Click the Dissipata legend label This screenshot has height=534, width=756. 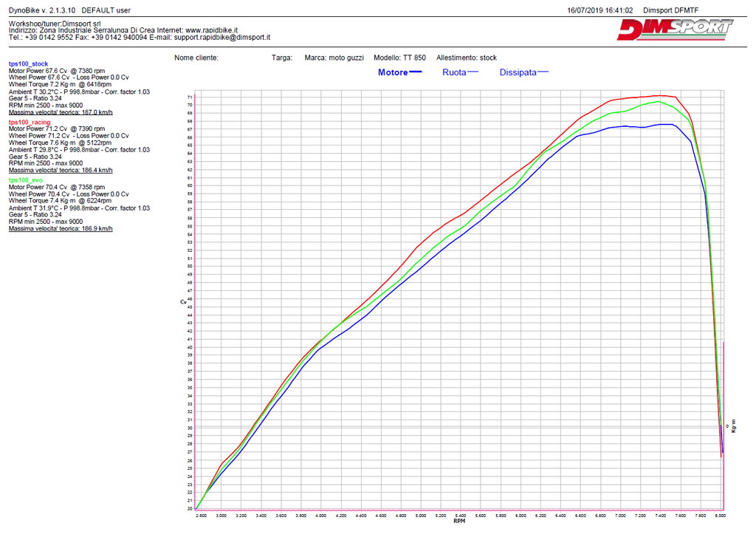(x=518, y=72)
